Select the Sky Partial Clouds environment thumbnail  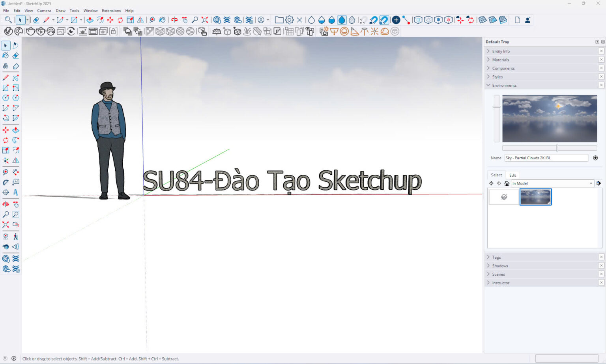pos(535,197)
